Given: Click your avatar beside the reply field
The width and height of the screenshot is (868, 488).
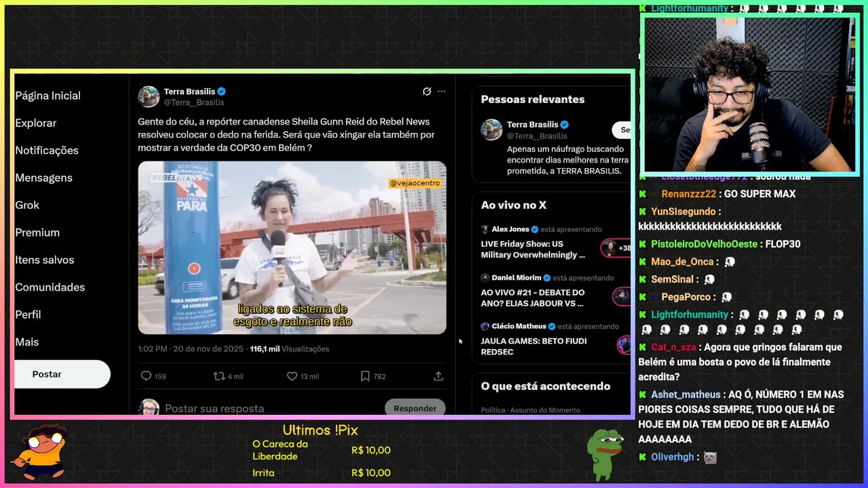Looking at the screenshot, I should 149,407.
